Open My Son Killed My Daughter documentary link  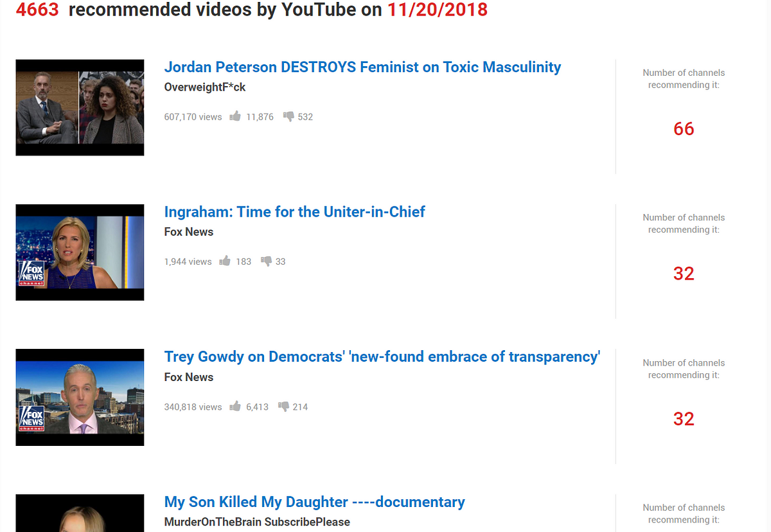coord(315,502)
